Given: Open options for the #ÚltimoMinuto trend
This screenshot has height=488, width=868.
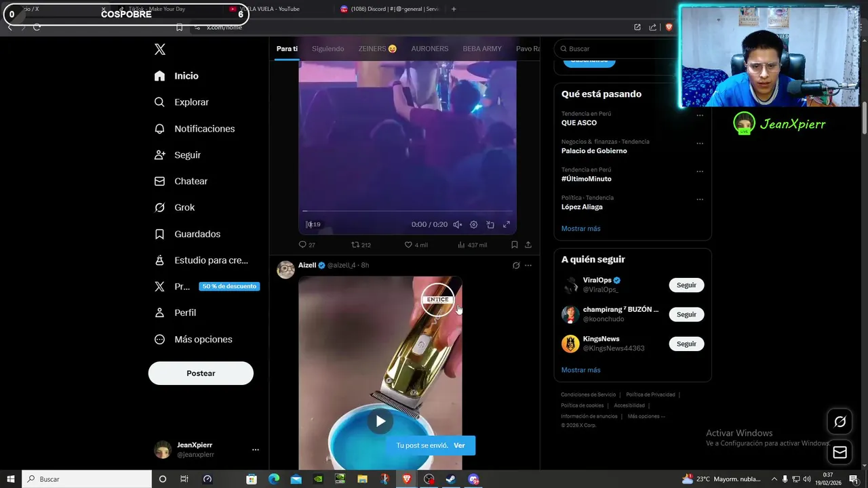Looking at the screenshot, I should tap(700, 171).
